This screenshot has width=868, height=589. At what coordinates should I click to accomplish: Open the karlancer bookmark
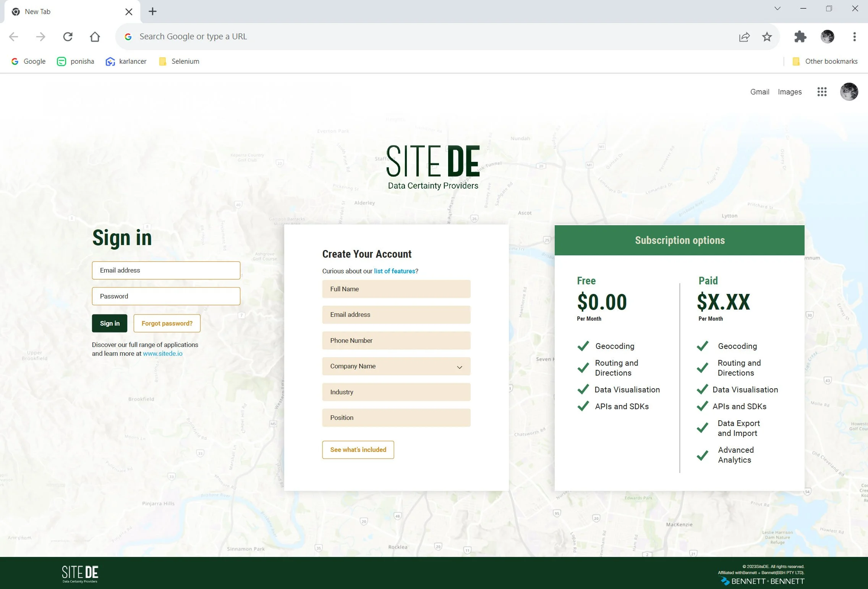pos(126,61)
